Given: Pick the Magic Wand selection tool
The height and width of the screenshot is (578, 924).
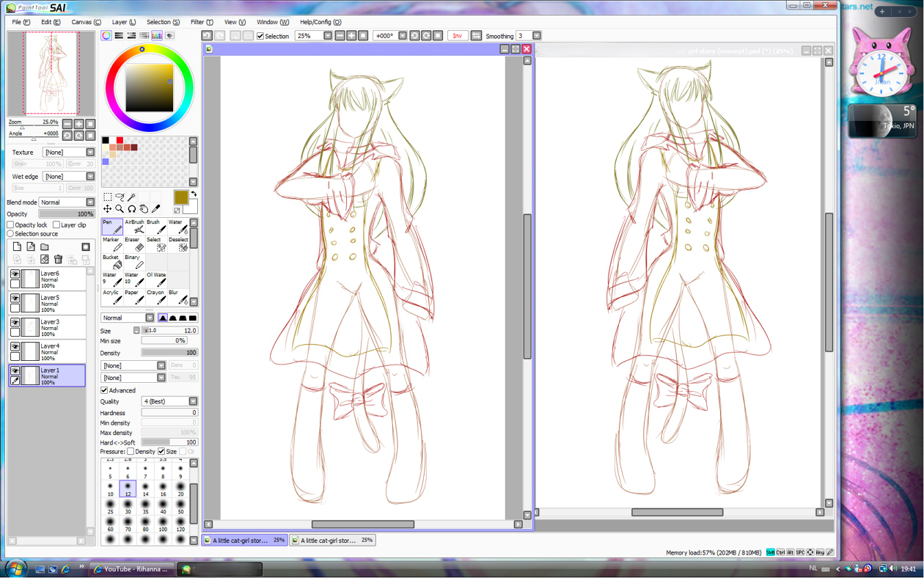Looking at the screenshot, I should pyautogui.click(x=131, y=197).
